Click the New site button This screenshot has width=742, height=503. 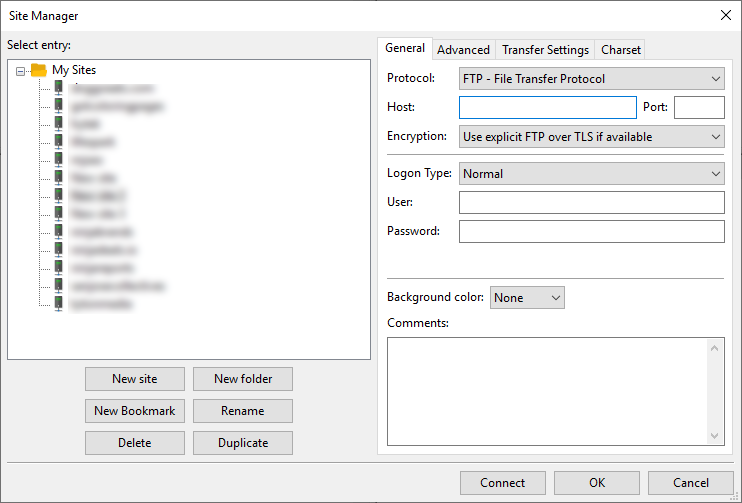[135, 379]
